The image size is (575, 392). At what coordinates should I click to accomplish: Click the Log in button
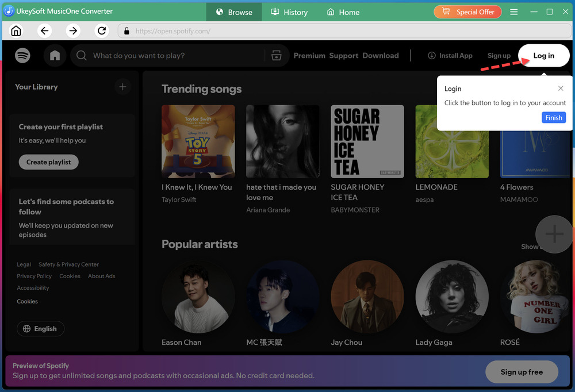coord(544,56)
